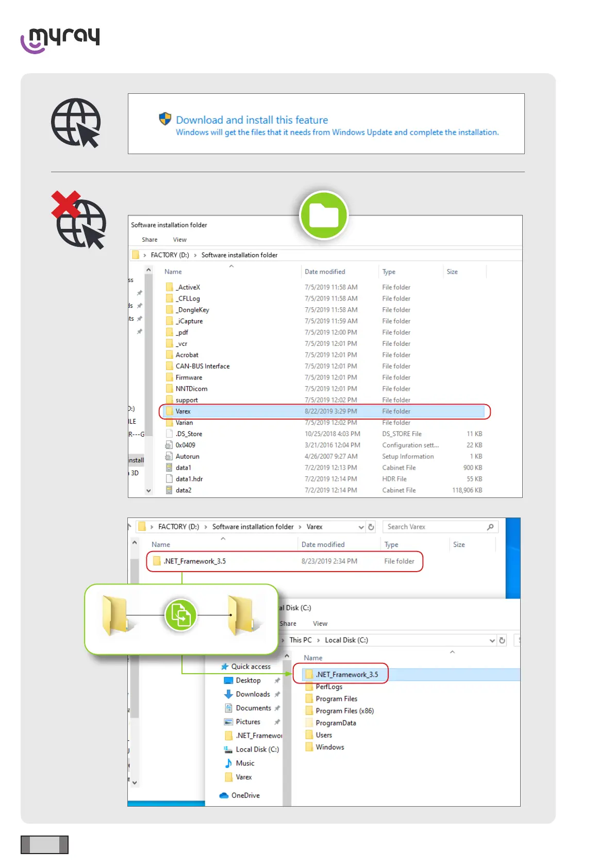Select the Program Files folder
The image size is (614, 868).
(331, 699)
